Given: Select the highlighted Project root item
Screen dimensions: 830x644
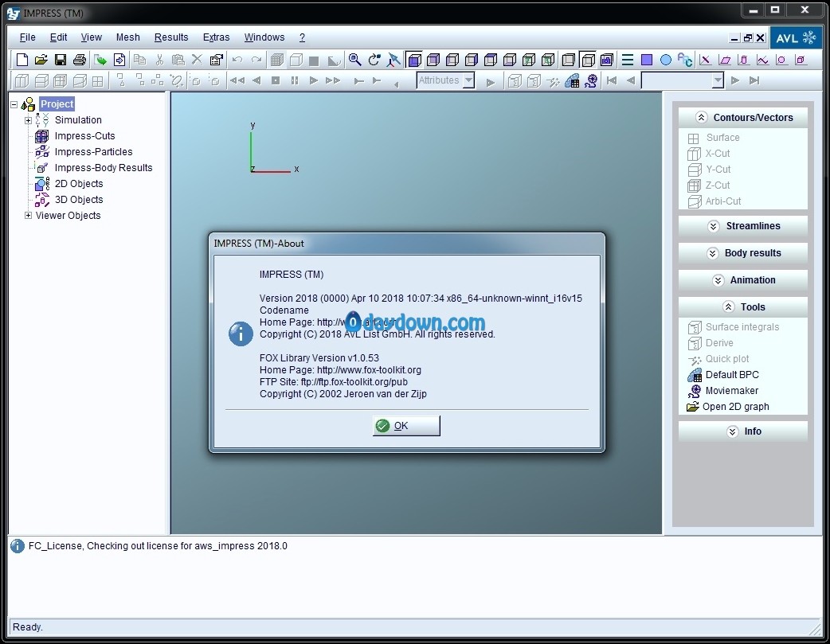Looking at the screenshot, I should click(x=57, y=104).
